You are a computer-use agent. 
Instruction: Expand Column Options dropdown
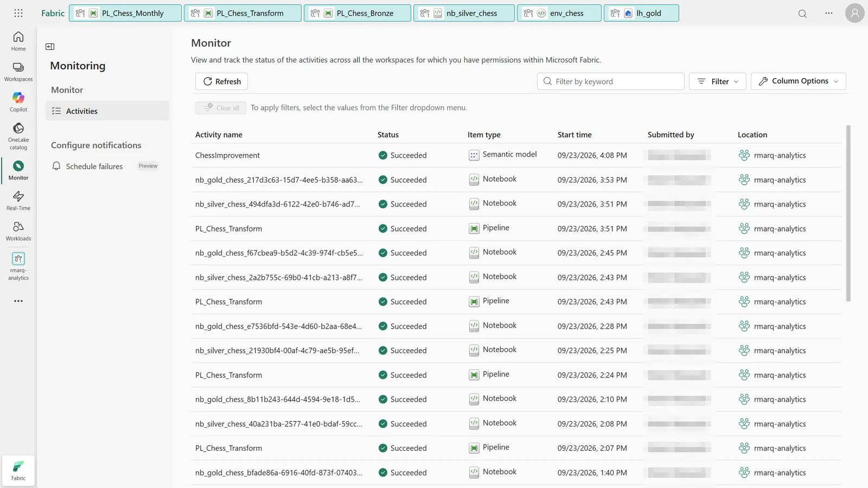pos(798,81)
